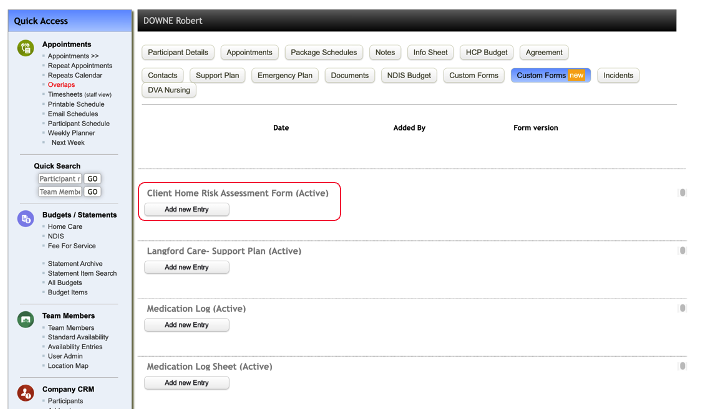This screenshot has height=419, width=703.
Task: Click the Form version column header
Action: 536,128
